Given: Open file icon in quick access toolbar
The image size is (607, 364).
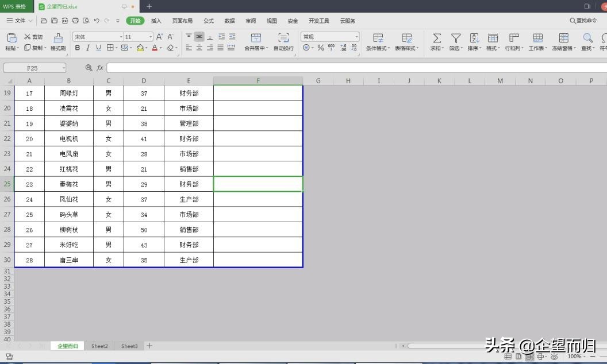Looking at the screenshot, I should tap(44, 21).
